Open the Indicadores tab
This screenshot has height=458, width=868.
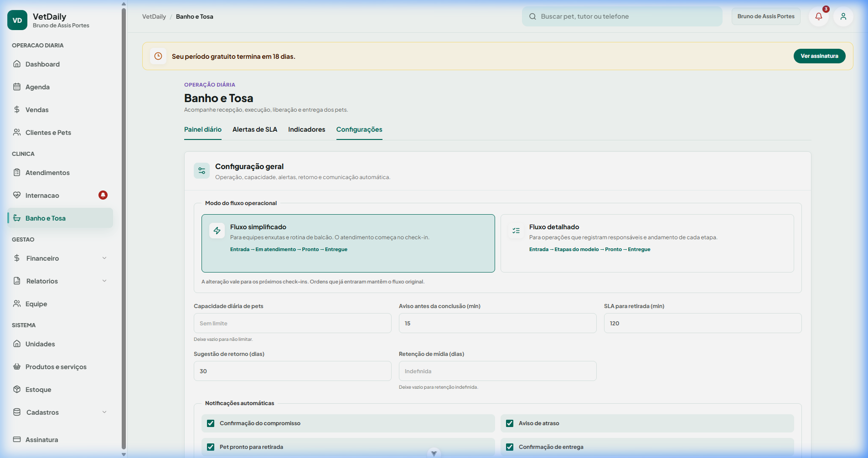point(307,129)
